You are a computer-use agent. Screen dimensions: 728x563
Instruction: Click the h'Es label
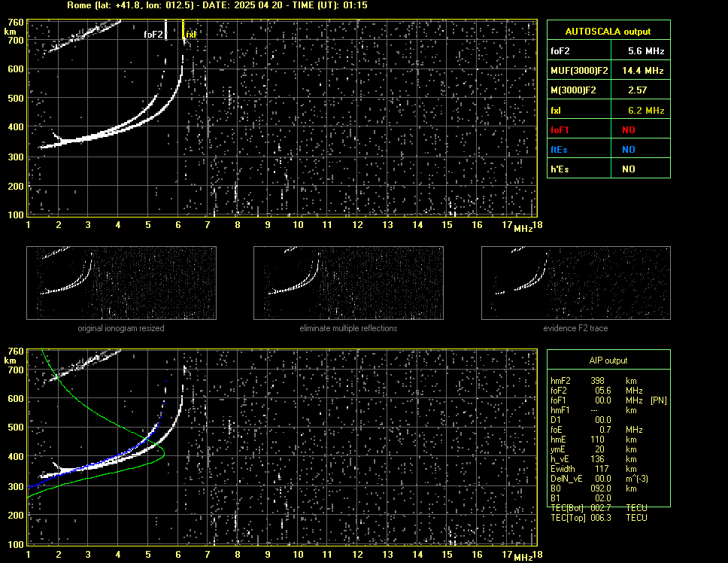coord(560,169)
